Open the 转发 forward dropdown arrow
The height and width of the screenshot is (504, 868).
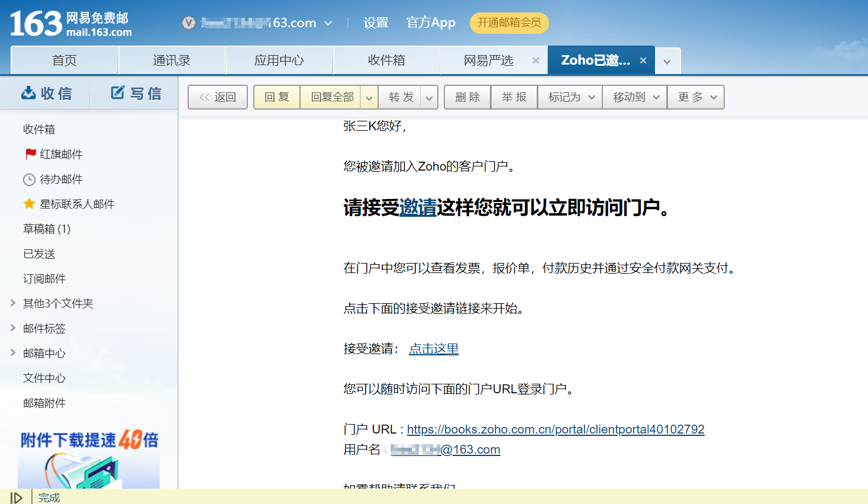click(429, 98)
